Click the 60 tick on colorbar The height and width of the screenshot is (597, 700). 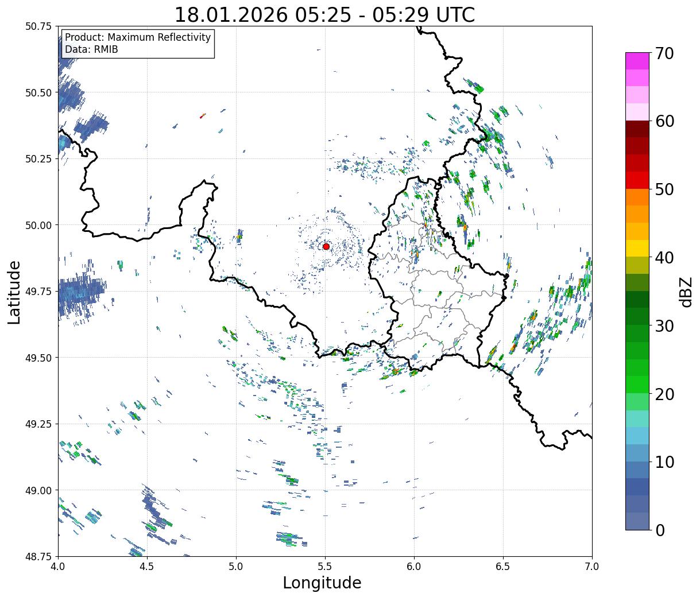[664, 121]
